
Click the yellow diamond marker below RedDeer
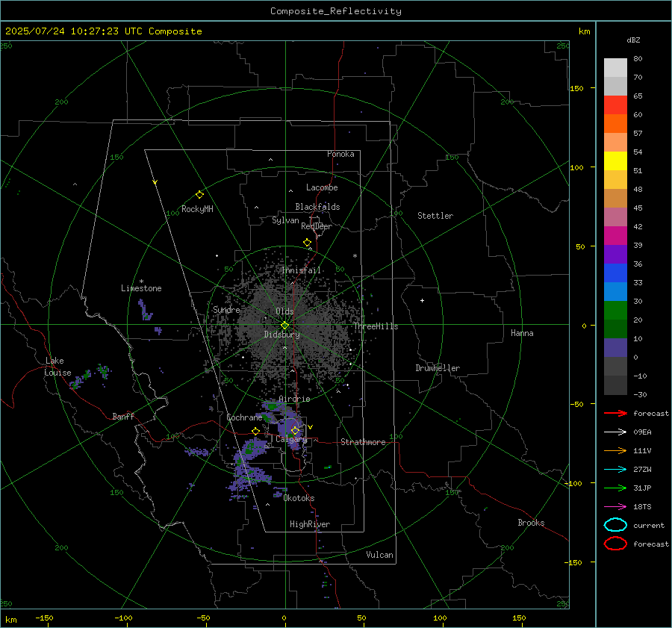point(307,243)
